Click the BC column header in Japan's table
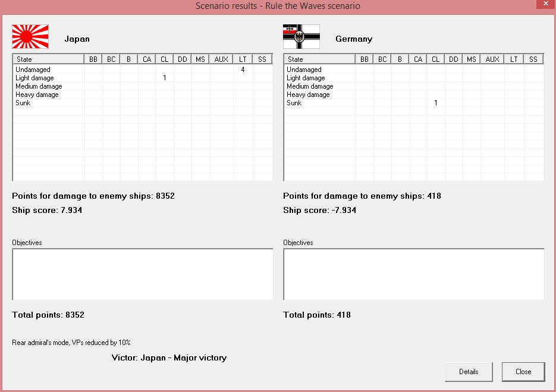Viewport: 556px width, 392px height. pos(111,59)
